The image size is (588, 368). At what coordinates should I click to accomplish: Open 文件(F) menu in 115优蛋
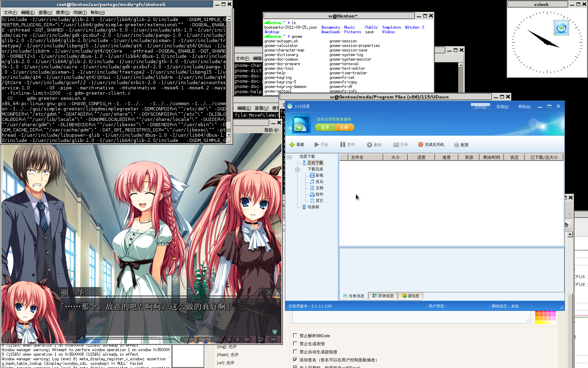(480, 107)
